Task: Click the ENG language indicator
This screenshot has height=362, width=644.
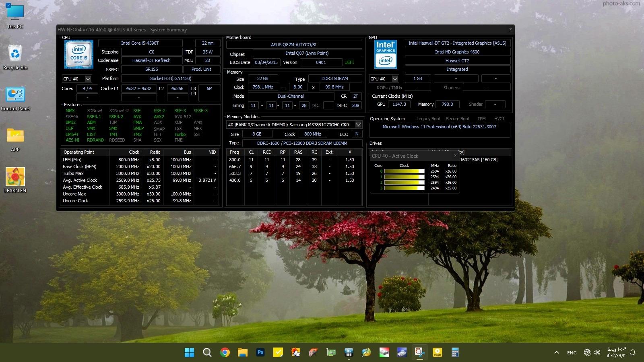Action: (572, 353)
